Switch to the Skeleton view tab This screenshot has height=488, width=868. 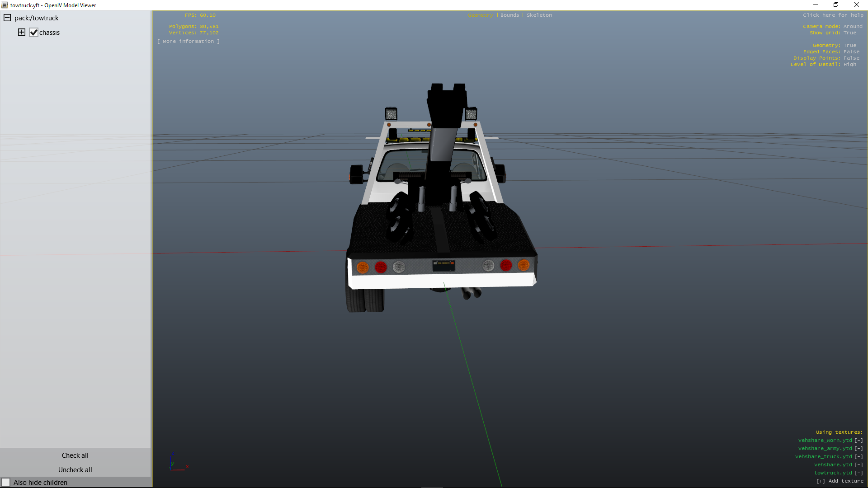click(x=539, y=15)
